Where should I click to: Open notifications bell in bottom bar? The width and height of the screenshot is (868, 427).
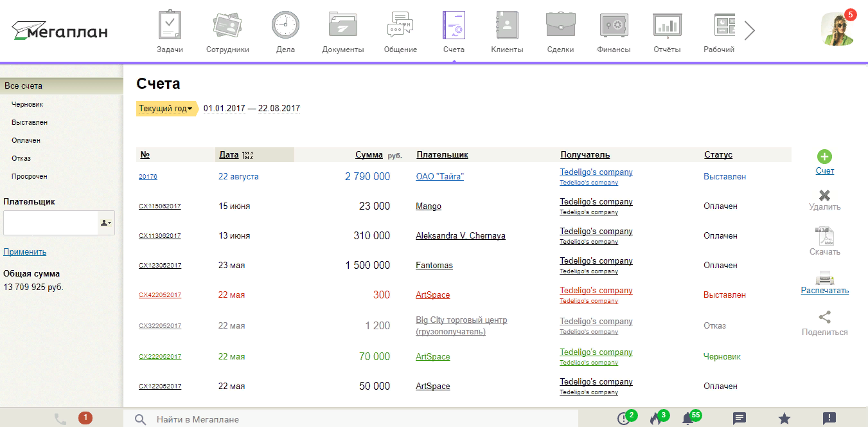pos(687,419)
